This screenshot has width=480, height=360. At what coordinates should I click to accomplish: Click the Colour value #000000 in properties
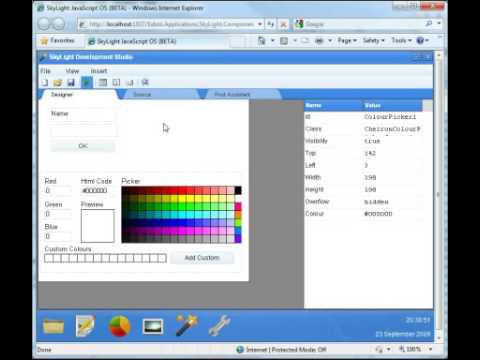378,214
